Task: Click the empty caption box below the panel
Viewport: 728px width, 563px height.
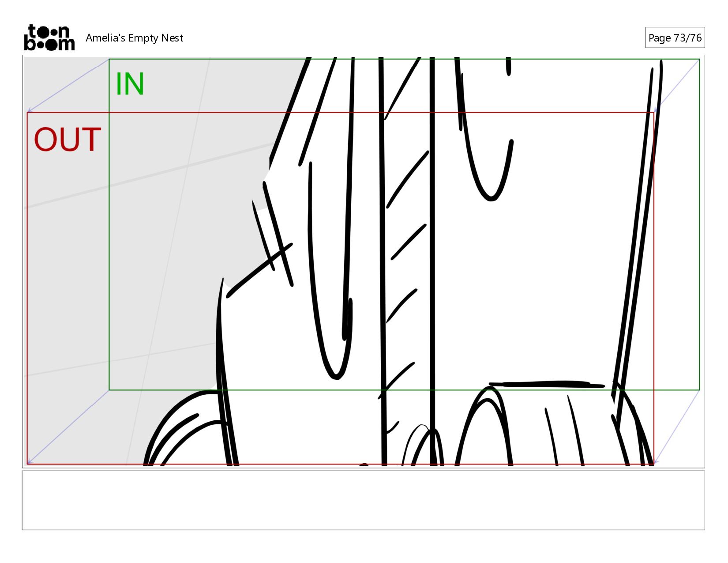Action: (x=363, y=500)
